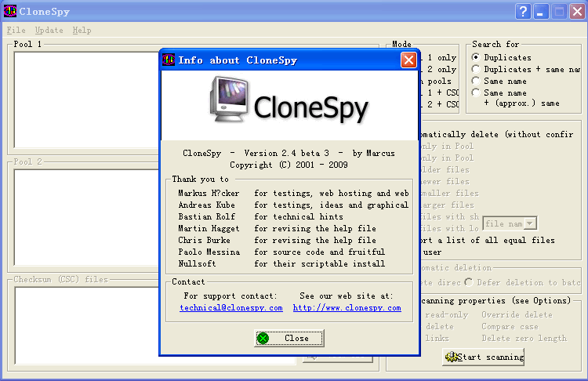The width and height of the screenshot is (588, 381).
Task: Click the Andreas Kube credit name
Action: point(207,205)
